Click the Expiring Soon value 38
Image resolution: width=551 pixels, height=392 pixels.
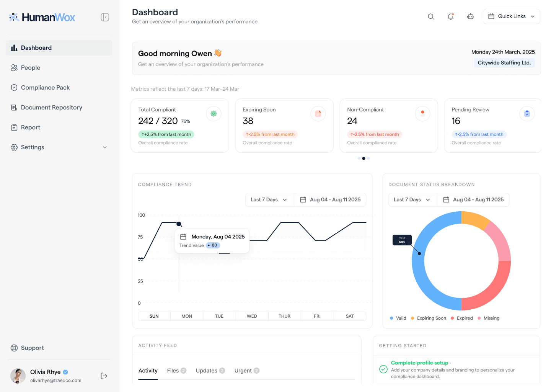tap(248, 121)
